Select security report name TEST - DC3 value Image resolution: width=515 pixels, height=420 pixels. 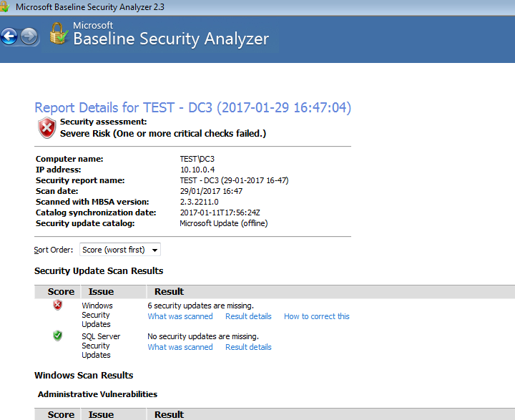tap(234, 180)
